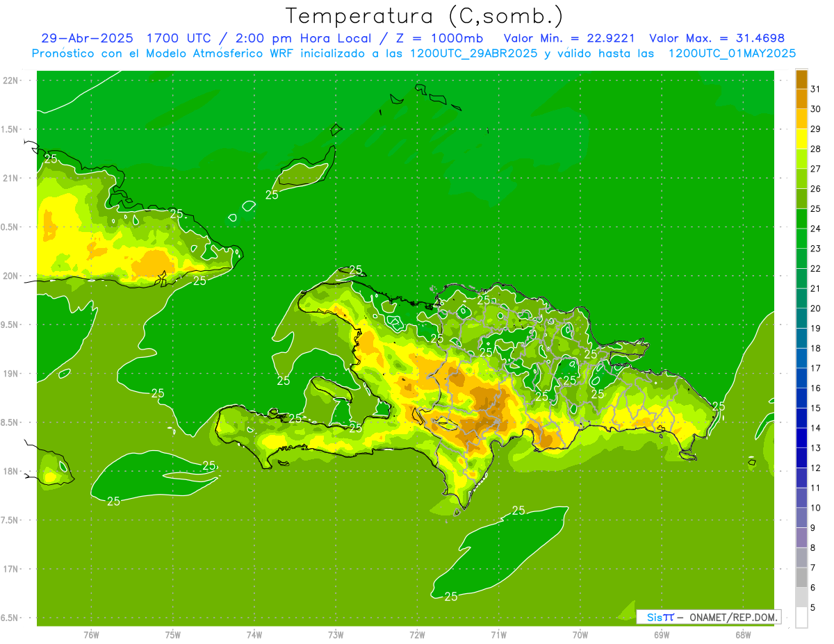Click the '69W' longitude axis label
Viewport: 834px width, 644px height.
pos(662,635)
